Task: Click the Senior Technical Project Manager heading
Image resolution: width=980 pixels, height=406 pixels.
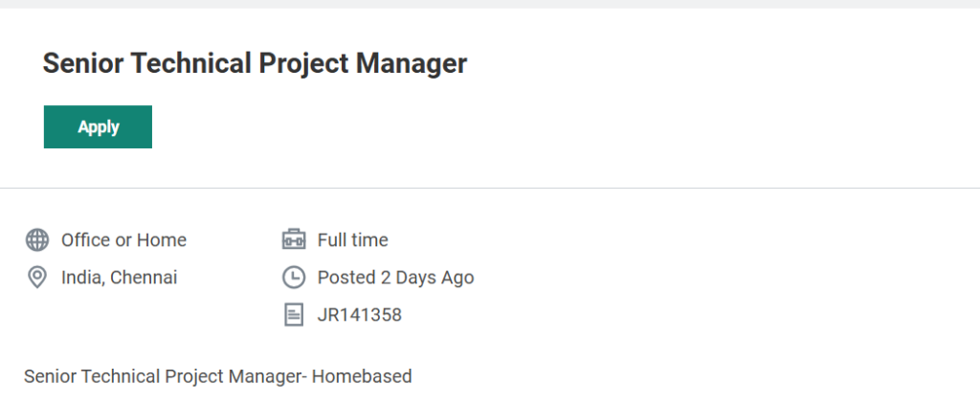Action: (255, 64)
